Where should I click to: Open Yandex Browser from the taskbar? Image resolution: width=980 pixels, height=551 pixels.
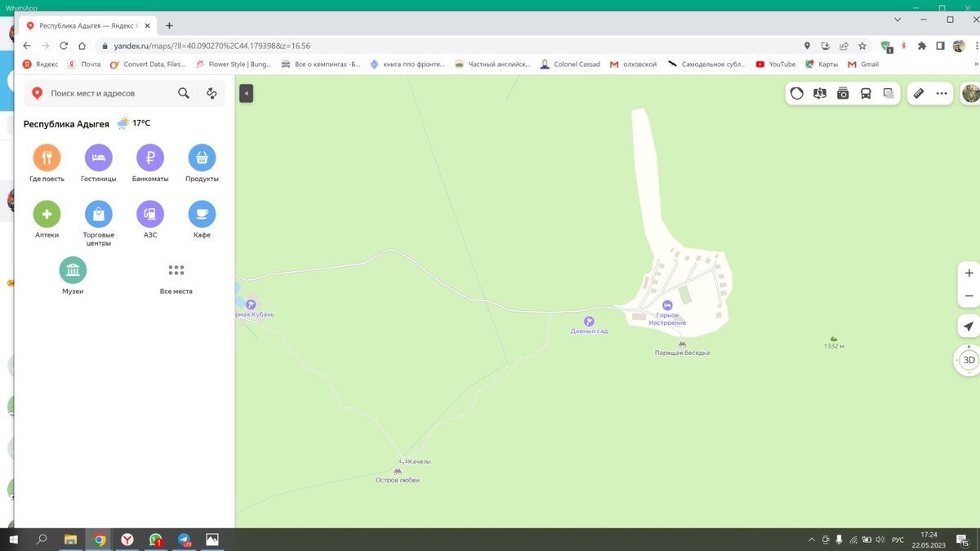click(127, 540)
